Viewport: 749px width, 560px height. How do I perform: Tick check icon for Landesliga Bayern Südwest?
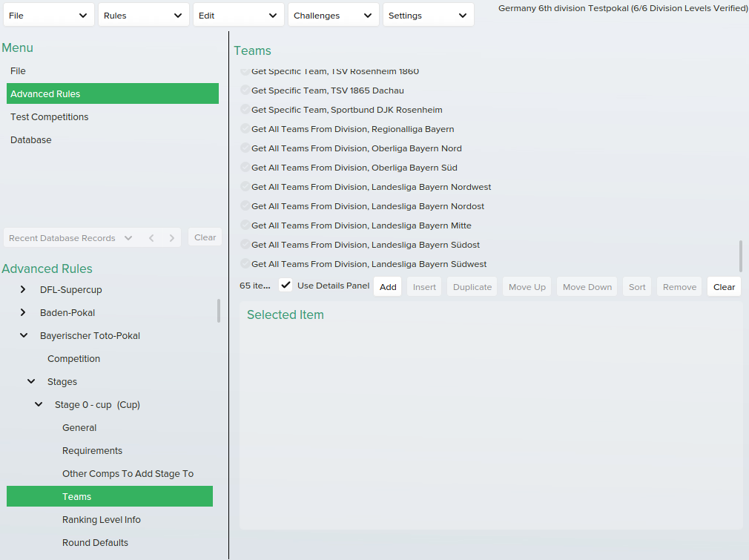245,263
